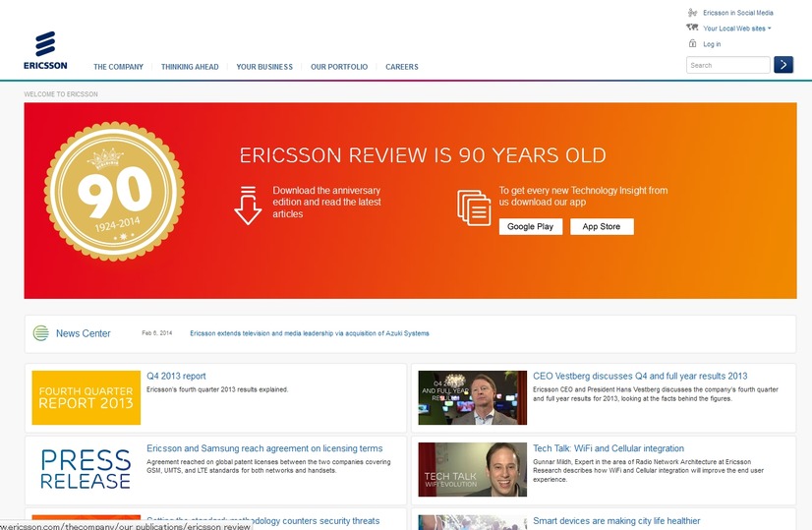Open the Q4 2013 report link

point(176,377)
